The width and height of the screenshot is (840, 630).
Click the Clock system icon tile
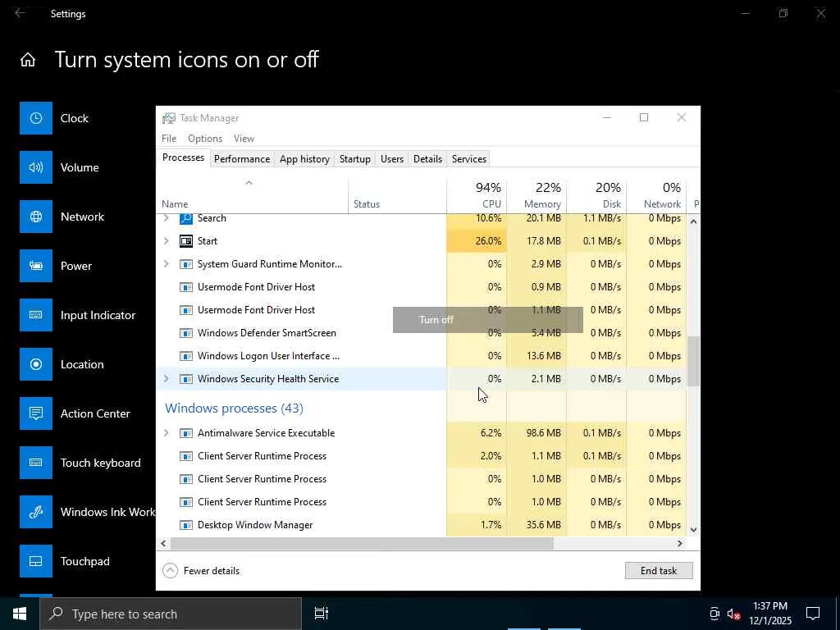[x=36, y=118]
